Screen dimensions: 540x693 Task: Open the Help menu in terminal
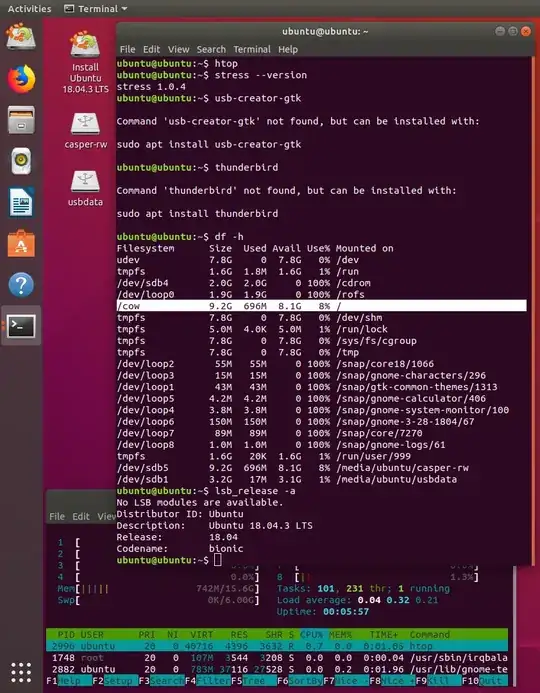(288, 50)
